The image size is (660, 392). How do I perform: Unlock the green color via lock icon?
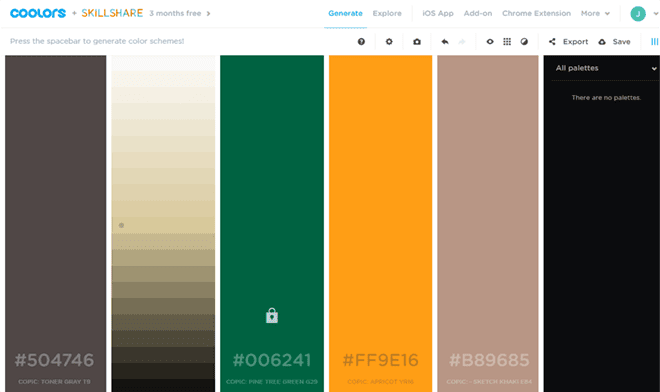click(x=272, y=315)
